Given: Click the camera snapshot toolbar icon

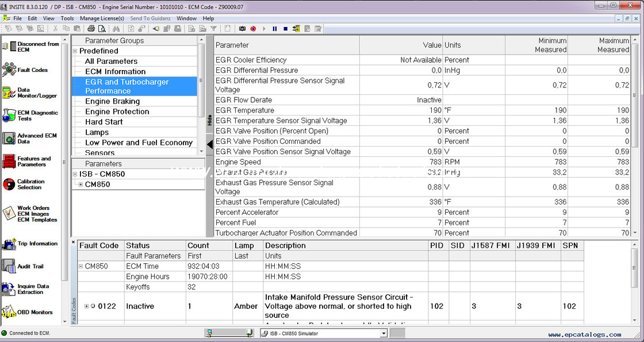Looking at the screenshot, I should (242, 28).
